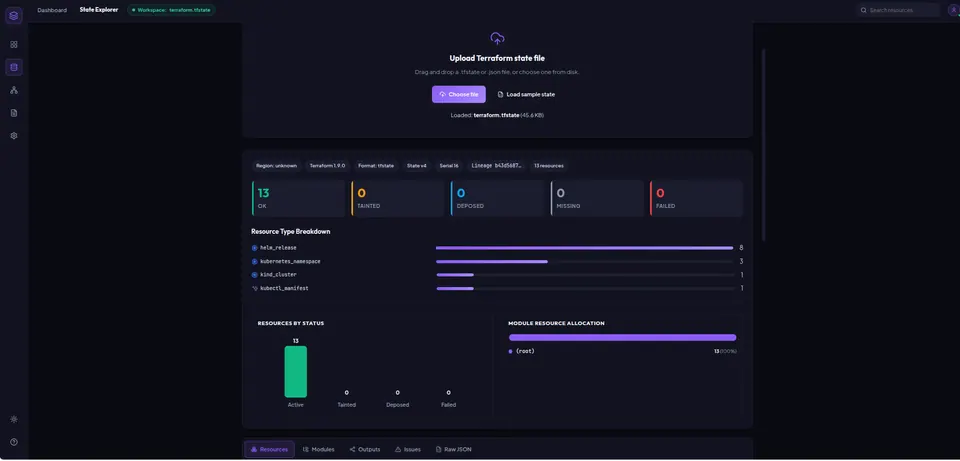Screen dimensions: 960x461
Task: Click the Region: unknown chip
Action: [x=276, y=166]
